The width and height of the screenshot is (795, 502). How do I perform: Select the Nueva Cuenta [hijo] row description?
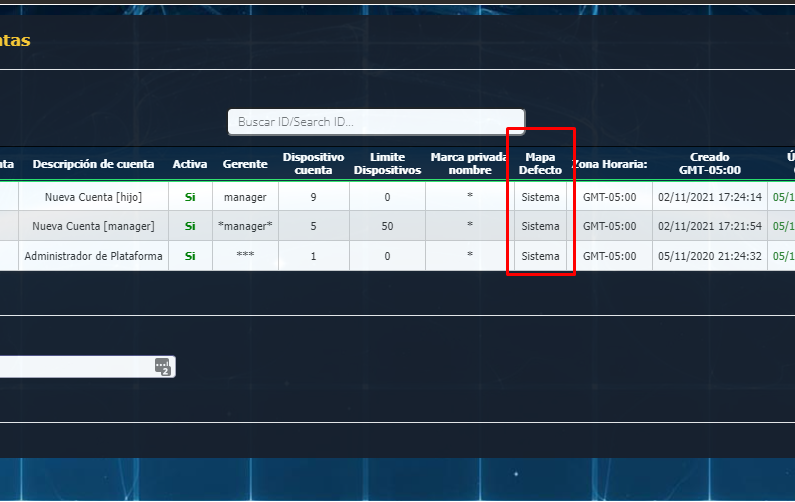[93, 197]
